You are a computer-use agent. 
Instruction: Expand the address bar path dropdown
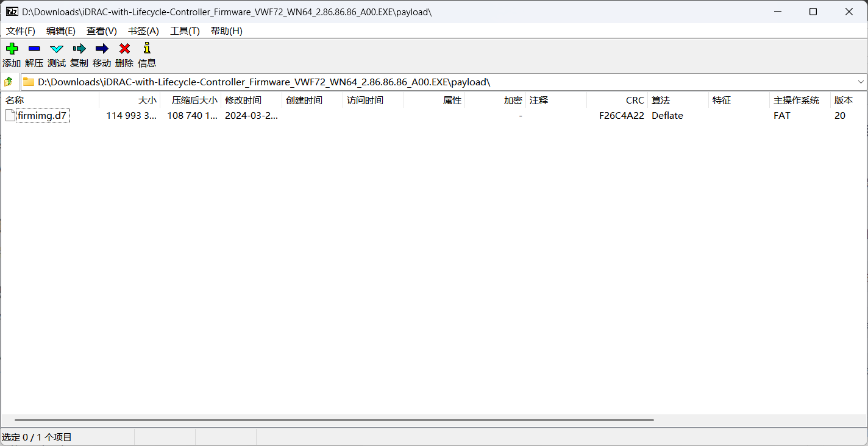coord(861,82)
